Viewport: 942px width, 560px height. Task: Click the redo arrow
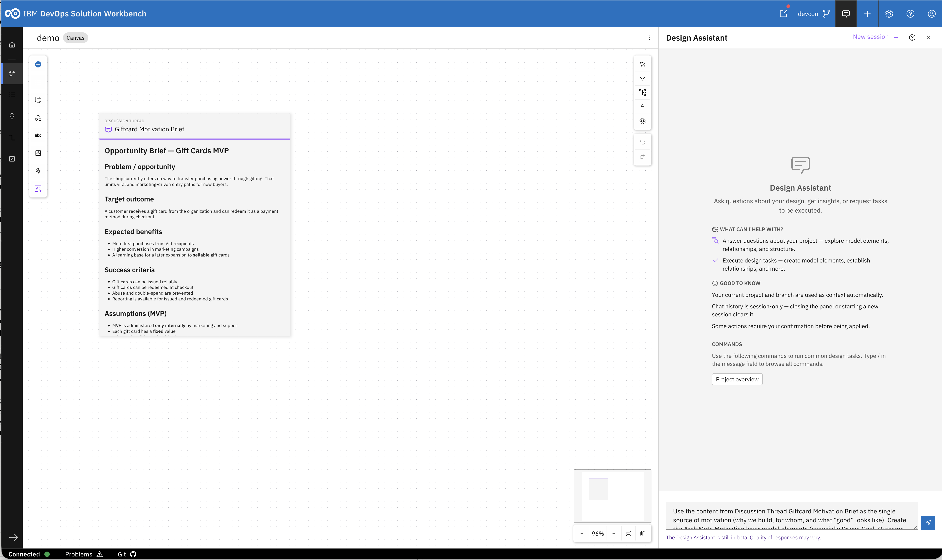click(x=642, y=157)
